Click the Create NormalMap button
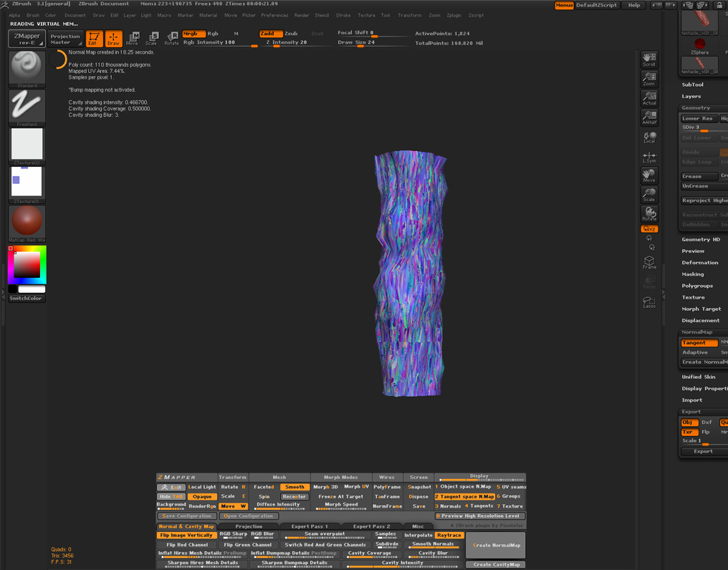The image size is (728, 570). (x=495, y=545)
